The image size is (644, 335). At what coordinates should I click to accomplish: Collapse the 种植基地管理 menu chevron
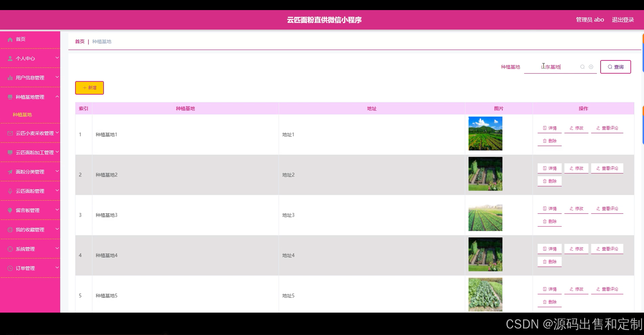(57, 97)
